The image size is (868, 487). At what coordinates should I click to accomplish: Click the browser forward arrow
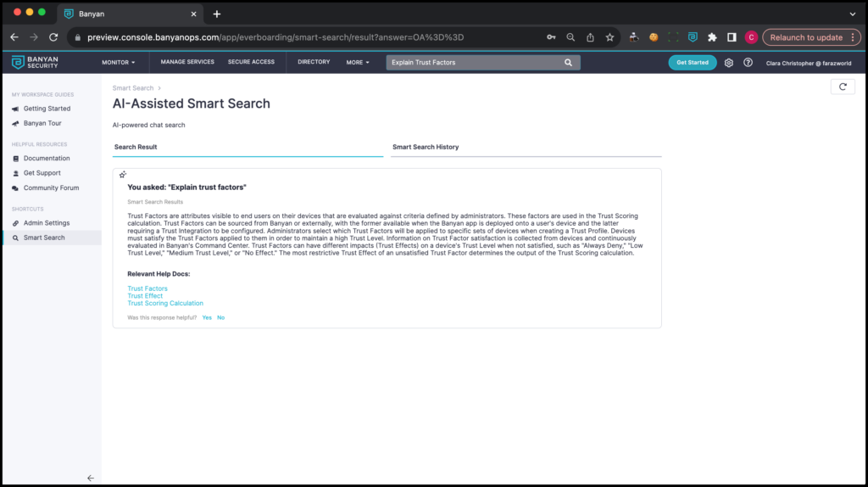[x=34, y=37]
